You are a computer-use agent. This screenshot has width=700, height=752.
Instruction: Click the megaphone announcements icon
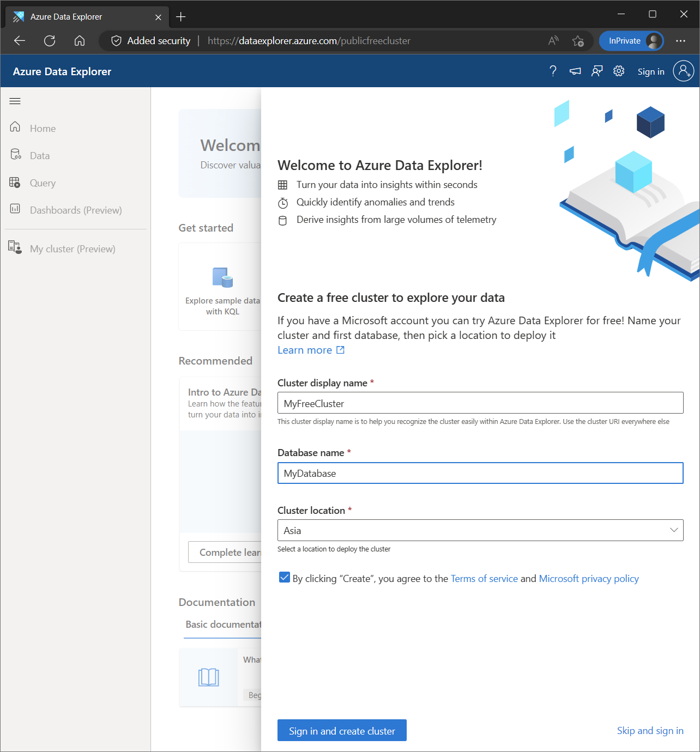[x=575, y=71]
